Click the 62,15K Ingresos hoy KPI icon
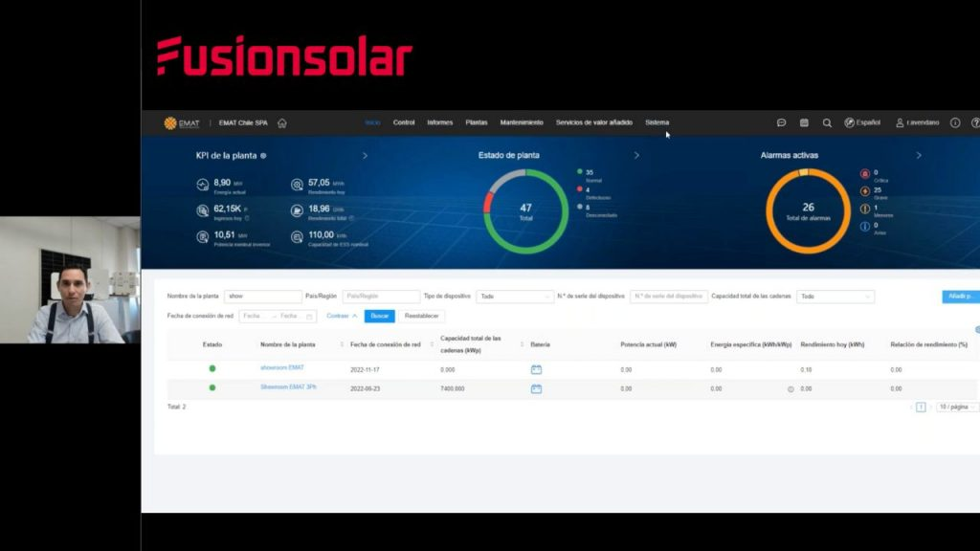The image size is (980, 551). click(203, 210)
